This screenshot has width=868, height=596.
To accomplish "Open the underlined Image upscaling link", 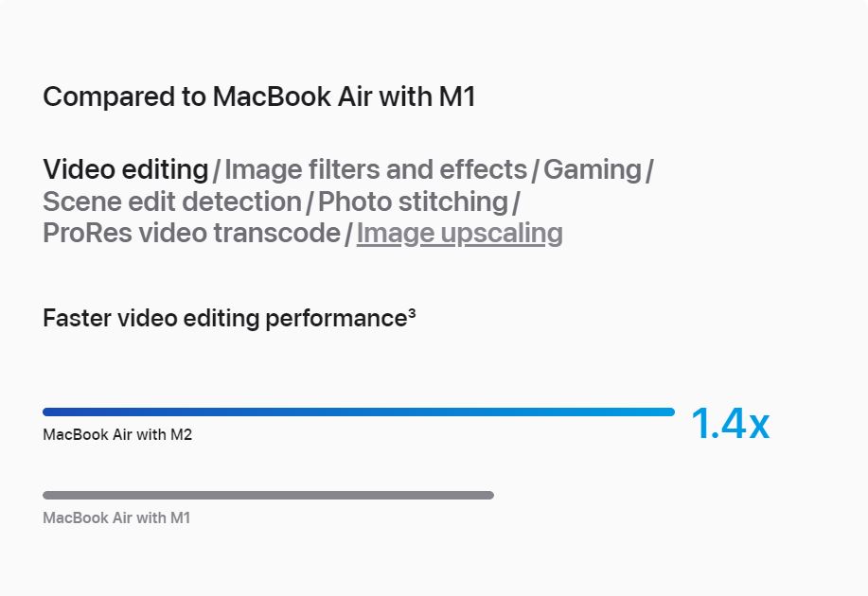I will [459, 234].
